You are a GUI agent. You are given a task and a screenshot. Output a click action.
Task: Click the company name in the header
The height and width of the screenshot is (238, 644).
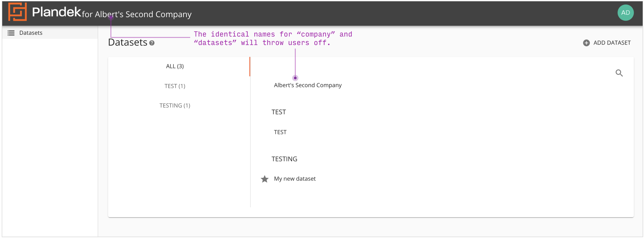(143, 14)
